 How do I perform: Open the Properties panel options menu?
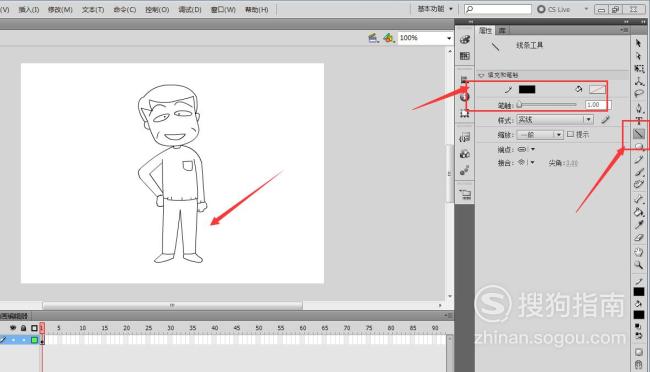tap(624, 30)
